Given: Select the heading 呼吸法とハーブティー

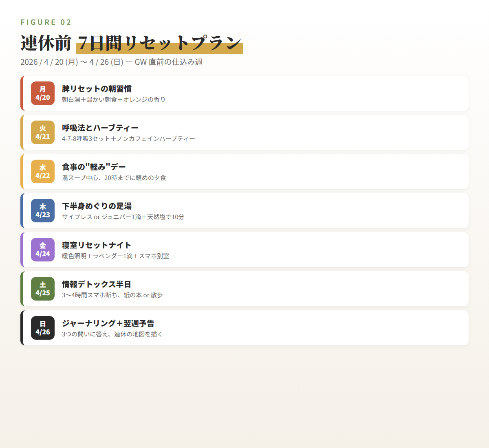Looking at the screenshot, I should 100,128.
